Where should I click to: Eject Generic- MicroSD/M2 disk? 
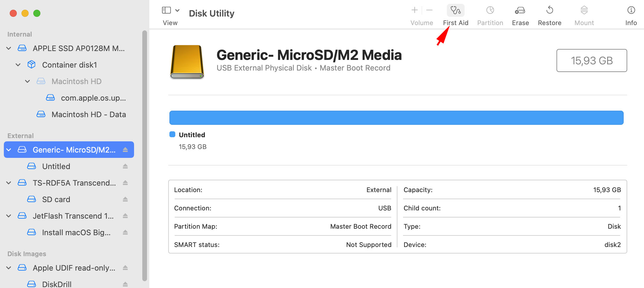click(x=125, y=150)
